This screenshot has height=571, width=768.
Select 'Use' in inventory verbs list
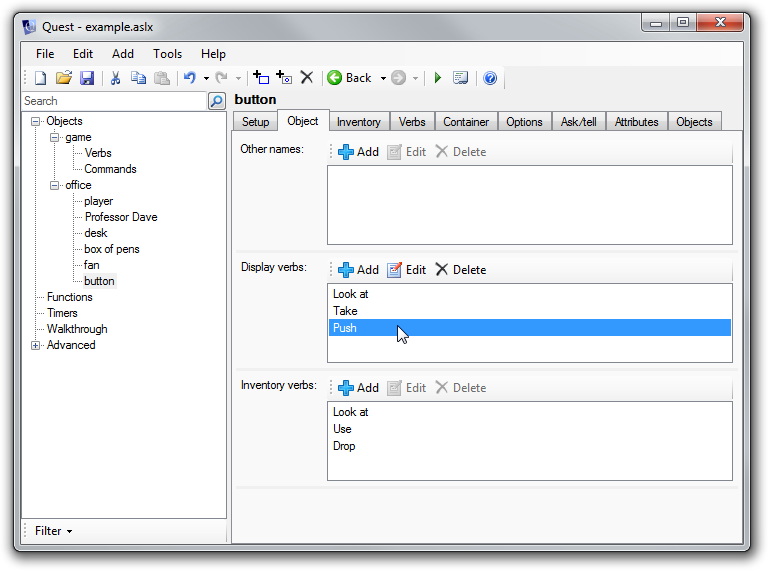(529, 429)
